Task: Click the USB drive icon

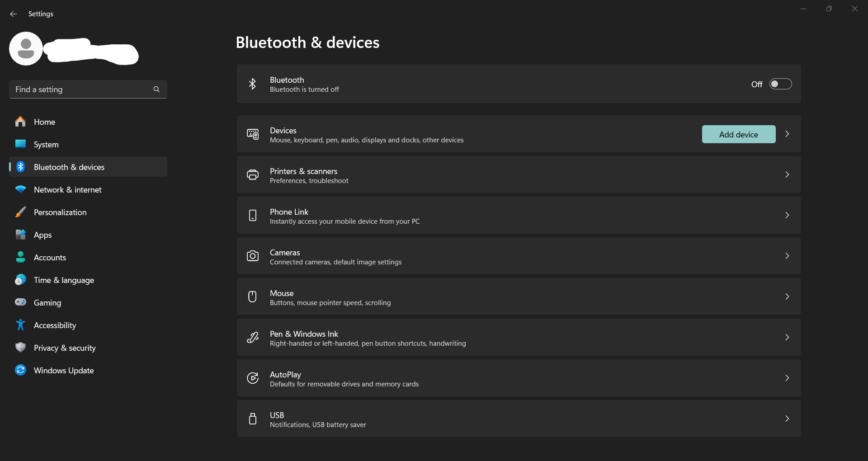Action: 253,419
